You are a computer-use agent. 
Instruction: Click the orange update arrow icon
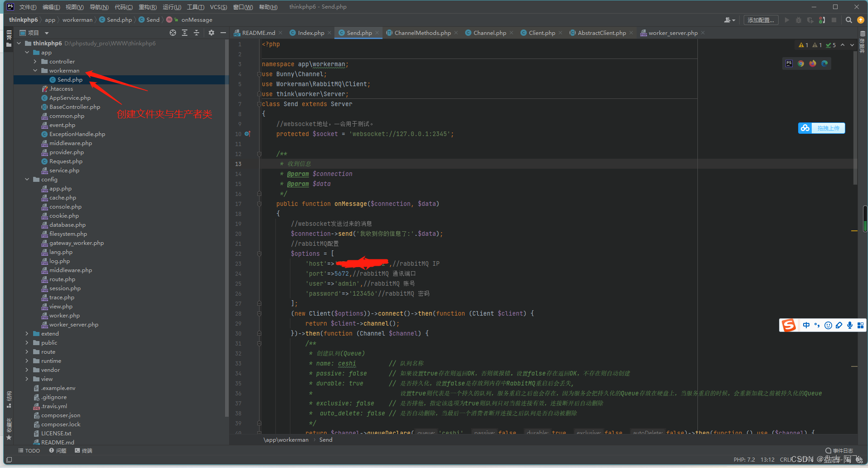click(860, 19)
